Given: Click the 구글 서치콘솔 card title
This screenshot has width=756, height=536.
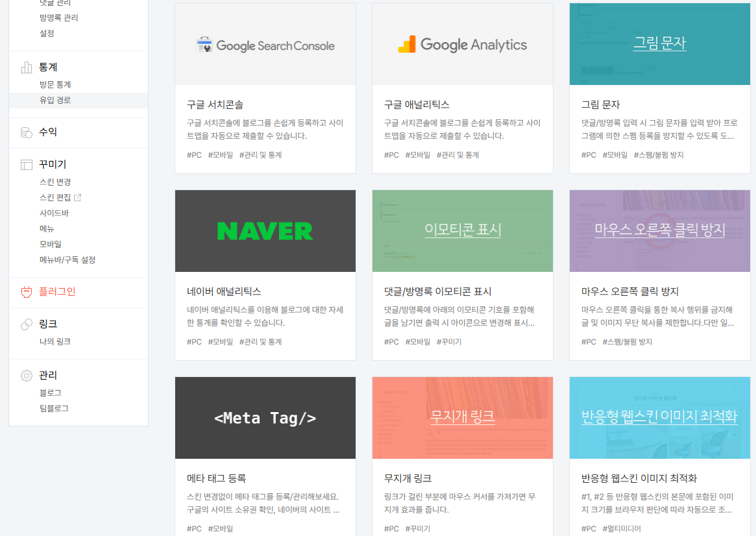Looking at the screenshot, I should pos(215,104).
